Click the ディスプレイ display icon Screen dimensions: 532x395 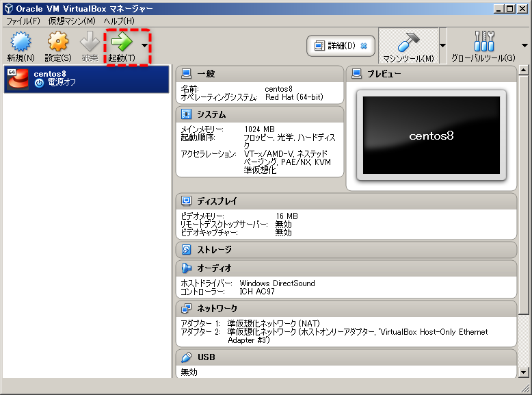(186, 201)
